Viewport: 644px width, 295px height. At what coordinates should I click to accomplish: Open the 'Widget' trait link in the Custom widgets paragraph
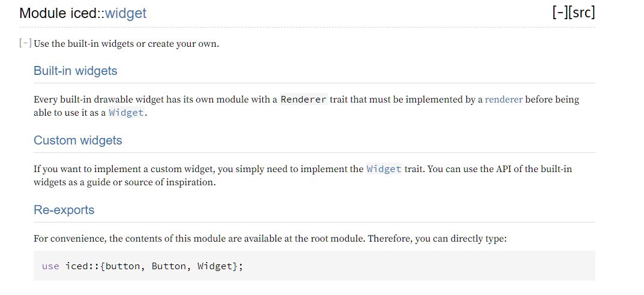[x=384, y=169]
